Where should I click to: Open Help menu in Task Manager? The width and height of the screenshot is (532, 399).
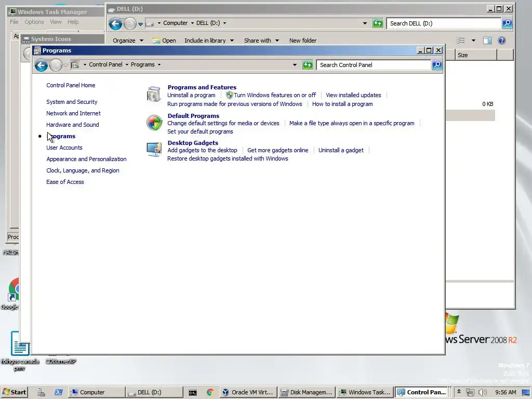(73, 22)
